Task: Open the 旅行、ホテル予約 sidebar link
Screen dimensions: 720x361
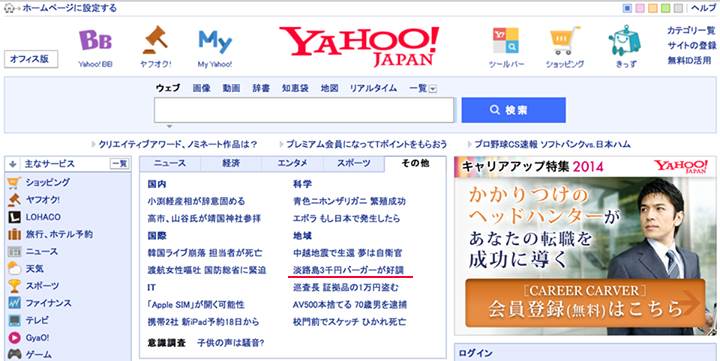Action: click(59, 234)
